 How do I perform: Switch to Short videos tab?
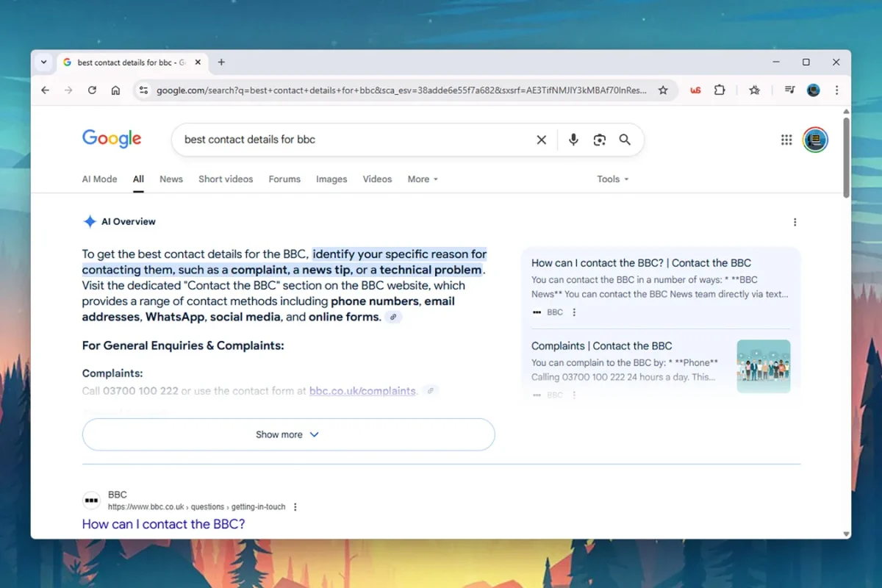click(226, 179)
